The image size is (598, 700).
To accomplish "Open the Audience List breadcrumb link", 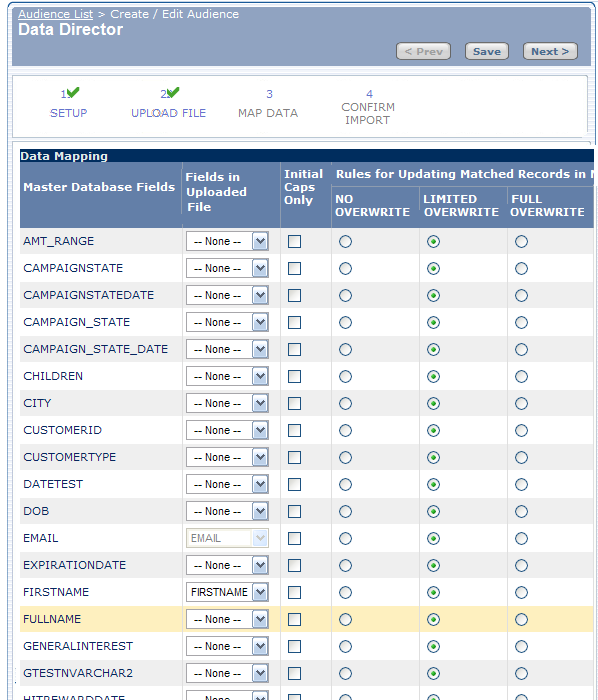I will click(55, 14).
